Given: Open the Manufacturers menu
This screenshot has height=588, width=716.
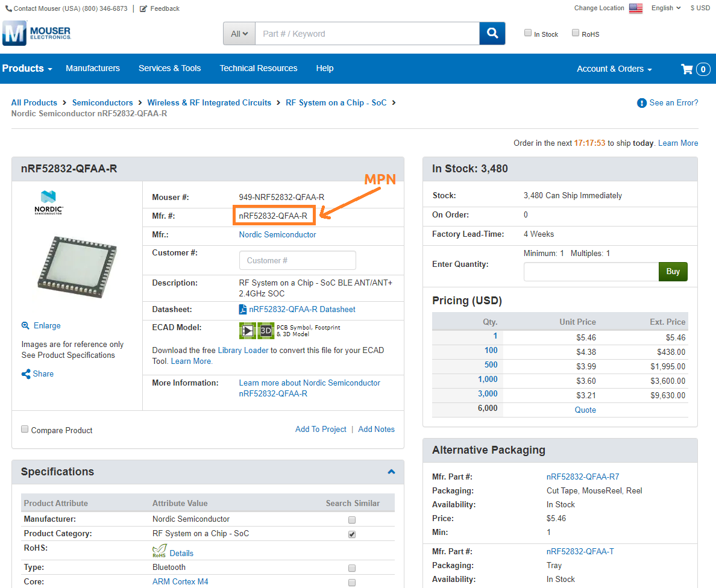Looking at the screenshot, I should point(93,69).
